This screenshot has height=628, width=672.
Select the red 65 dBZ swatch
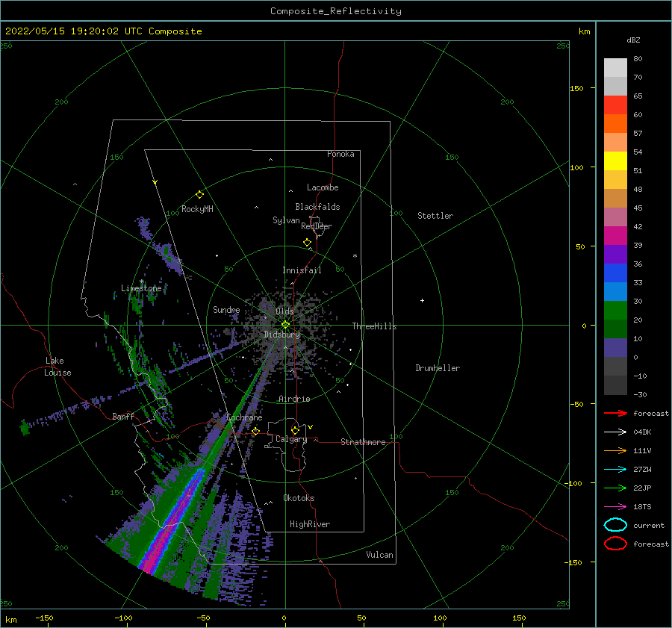615,105
